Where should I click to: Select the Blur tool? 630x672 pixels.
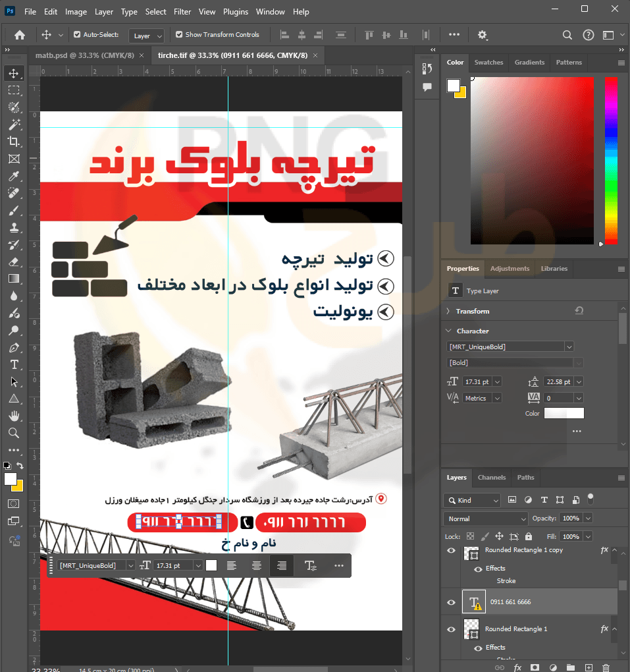pos(14,296)
